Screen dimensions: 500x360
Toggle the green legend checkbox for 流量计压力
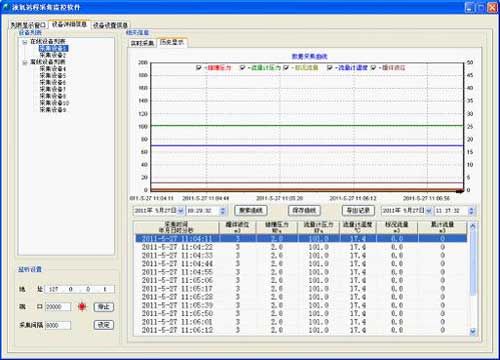coord(242,68)
